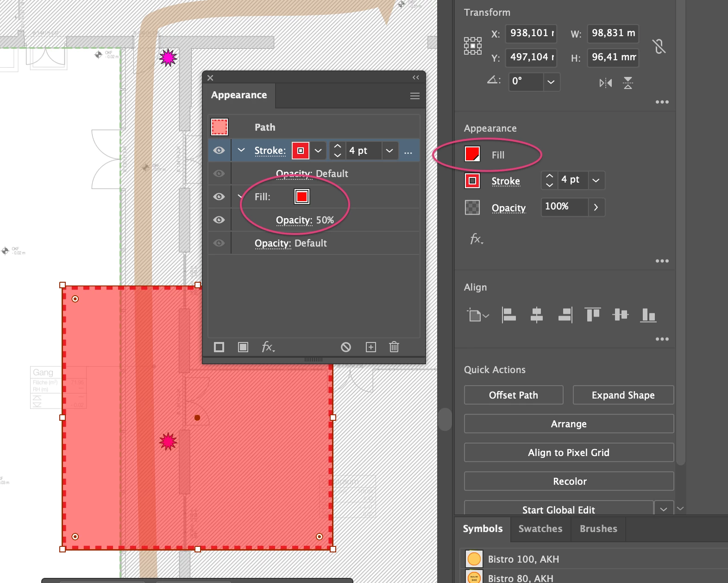The height and width of the screenshot is (583, 728).
Task: Open the Stroke color swatch in Appearance panel
Action: [301, 151]
